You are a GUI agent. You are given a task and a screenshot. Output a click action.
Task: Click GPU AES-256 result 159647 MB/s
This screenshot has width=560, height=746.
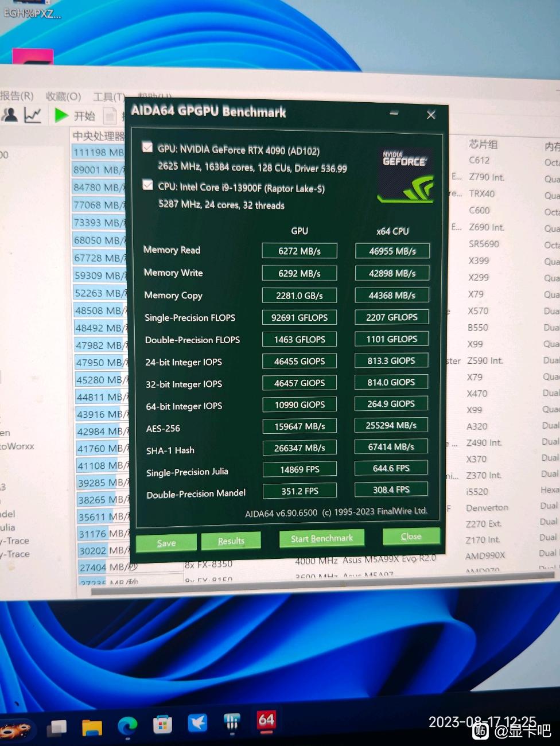tap(300, 426)
